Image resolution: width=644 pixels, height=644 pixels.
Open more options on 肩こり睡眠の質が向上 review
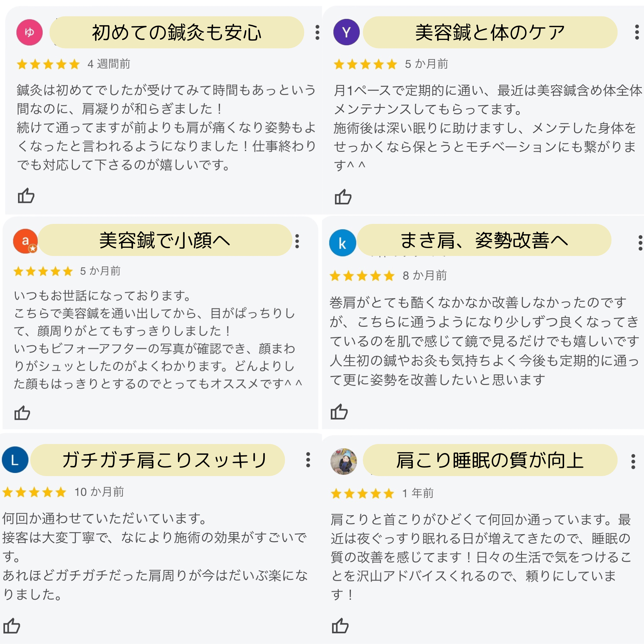(x=633, y=462)
